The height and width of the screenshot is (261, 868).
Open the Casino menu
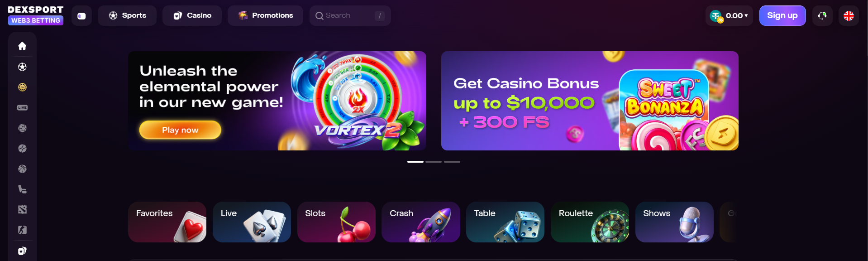tap(192, 15)
